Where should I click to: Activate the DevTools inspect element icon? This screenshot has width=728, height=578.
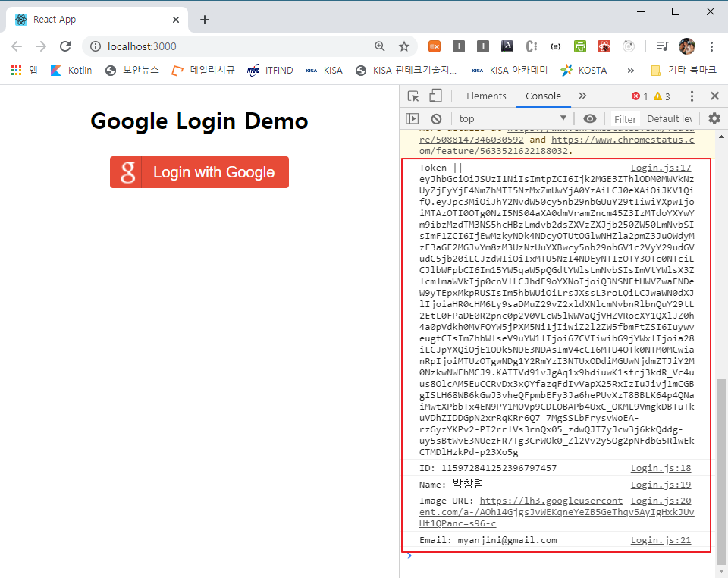click(x=413, y=96)
